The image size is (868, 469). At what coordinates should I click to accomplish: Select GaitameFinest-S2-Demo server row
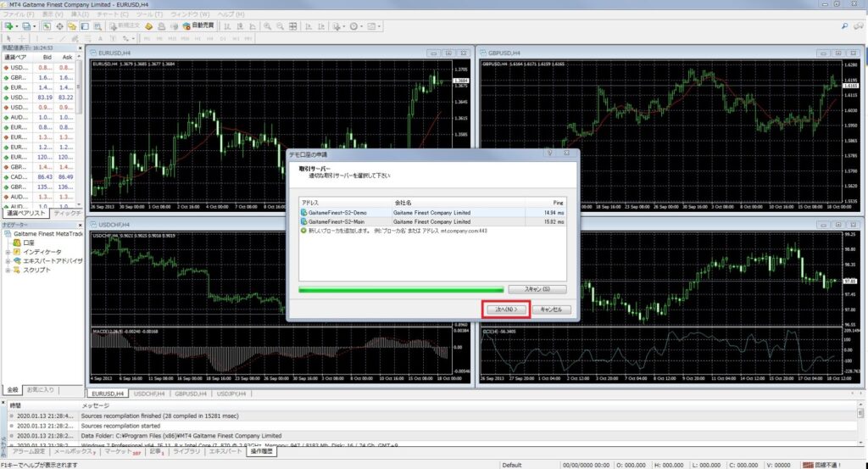tap(432, 213)
